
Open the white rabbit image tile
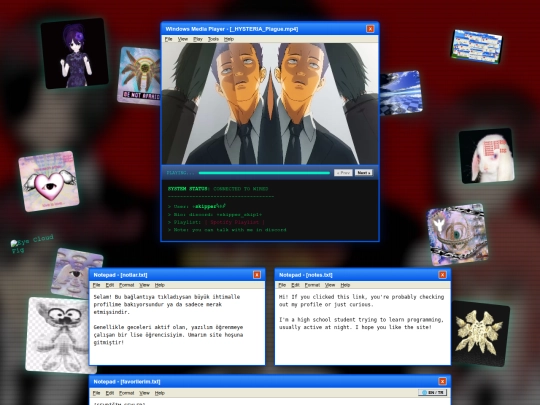click(487, 156)
